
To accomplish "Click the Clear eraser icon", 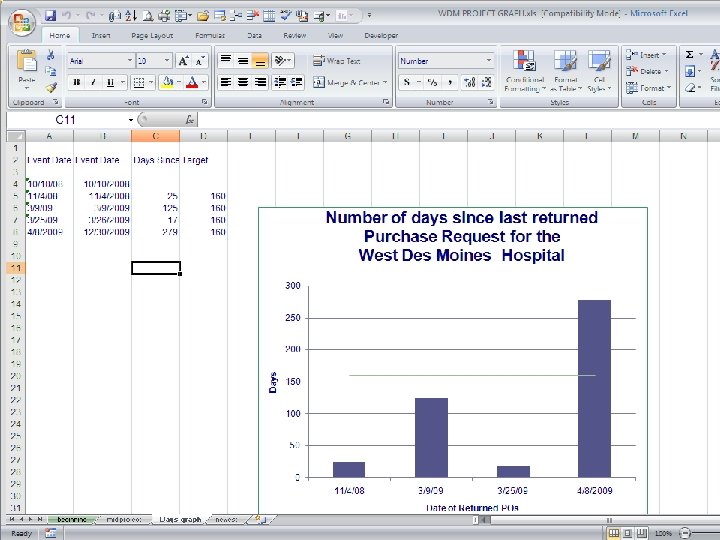I will 689,87.
